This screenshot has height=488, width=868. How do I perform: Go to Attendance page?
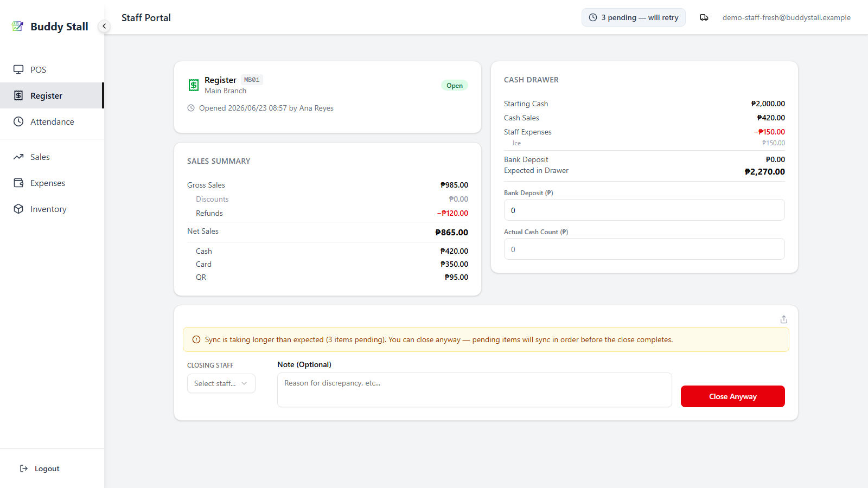(x=52, y=121)
